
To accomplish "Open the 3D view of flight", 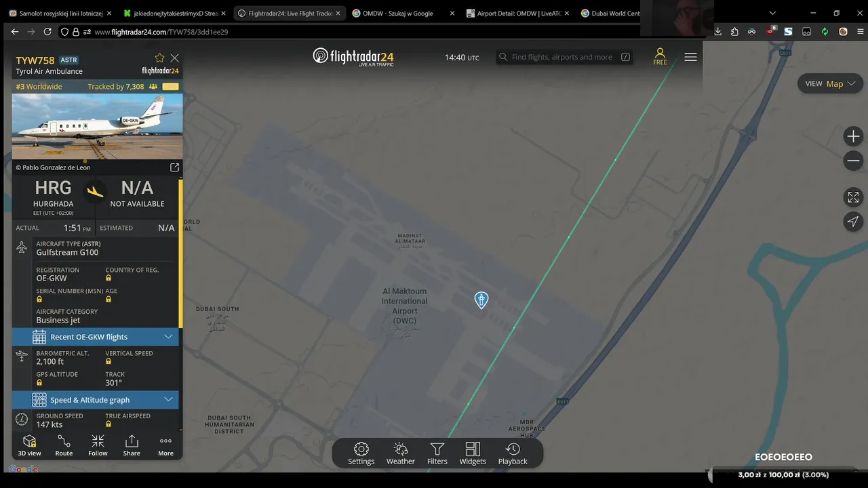I will coord(29,445).
